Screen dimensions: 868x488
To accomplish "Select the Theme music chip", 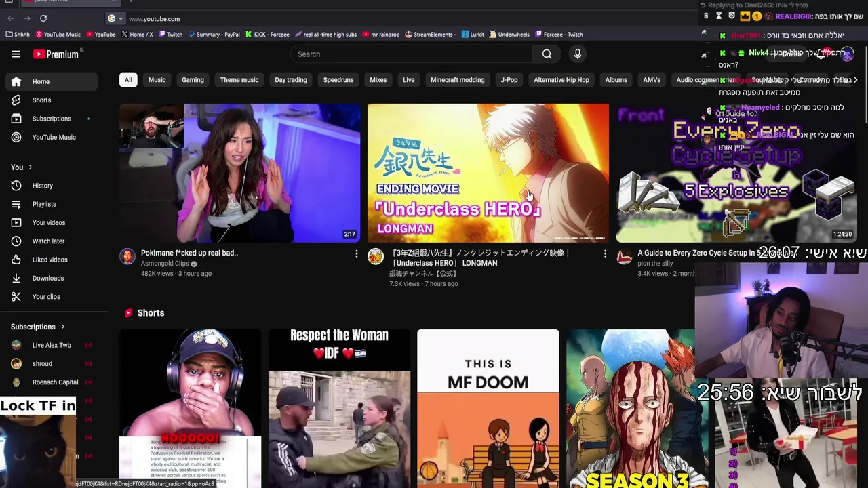I will click(239, 80).
